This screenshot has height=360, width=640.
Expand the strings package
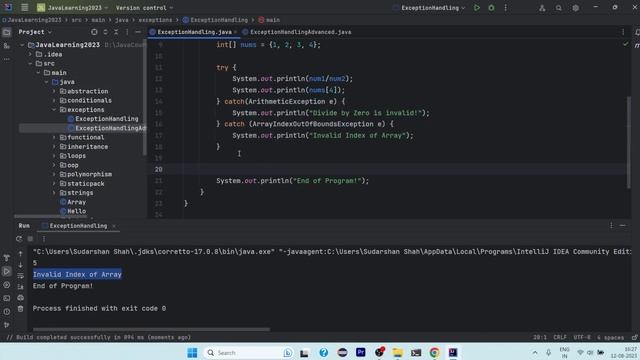[x=54, y=193]
